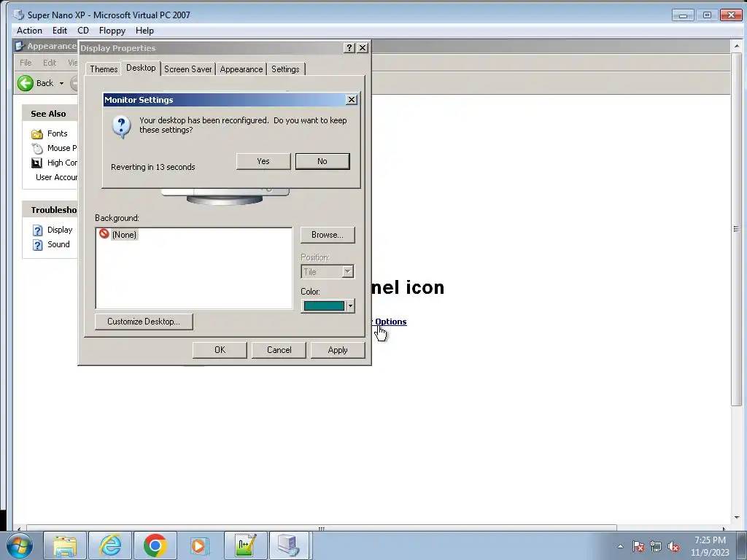Open the Display troubleshooter link
Screen dimensions: 747x560
click(60, 230)
